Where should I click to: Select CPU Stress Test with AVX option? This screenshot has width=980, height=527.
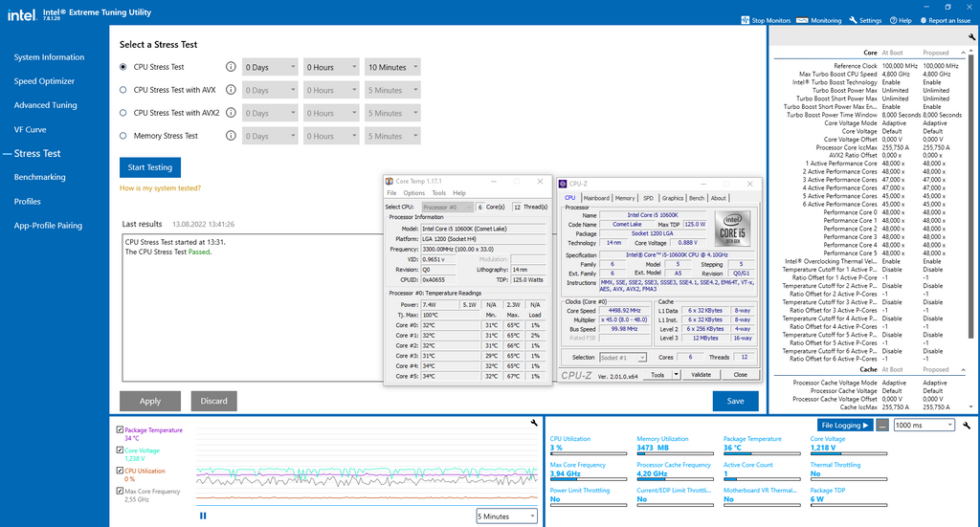(123, 90)
